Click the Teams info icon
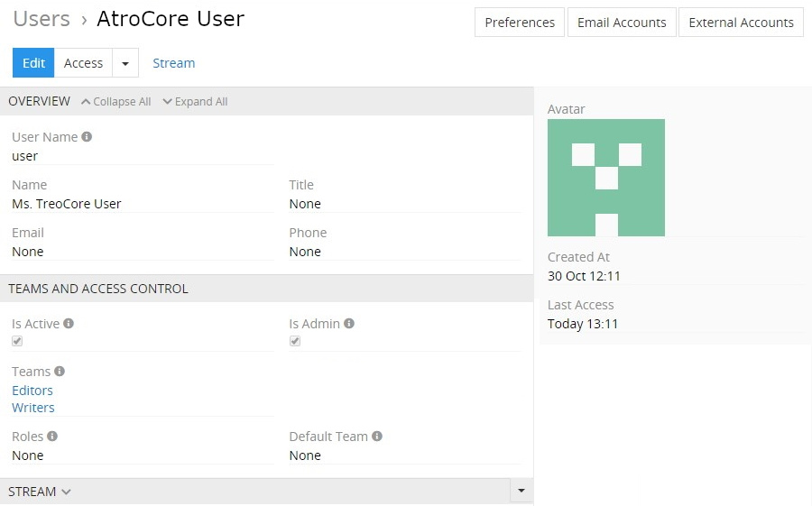Image resolution: width=812 pixels, height=506 pixels. (x=60, y=371)
